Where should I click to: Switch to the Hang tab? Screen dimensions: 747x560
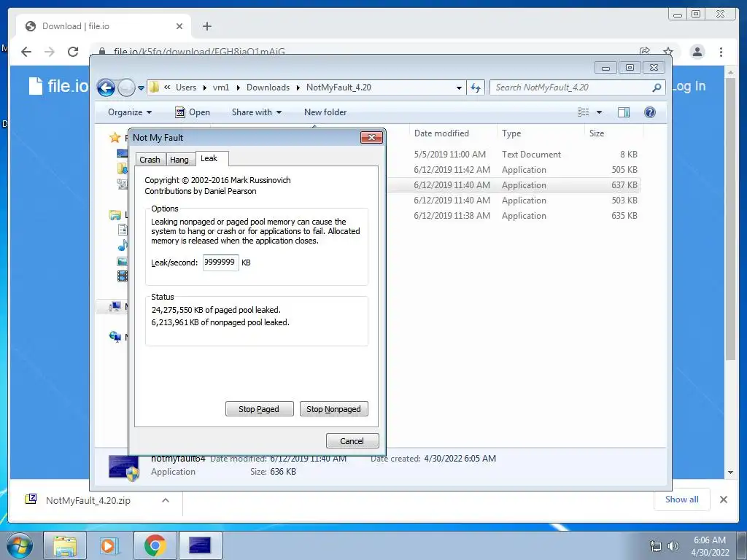(x=179, y=160)
